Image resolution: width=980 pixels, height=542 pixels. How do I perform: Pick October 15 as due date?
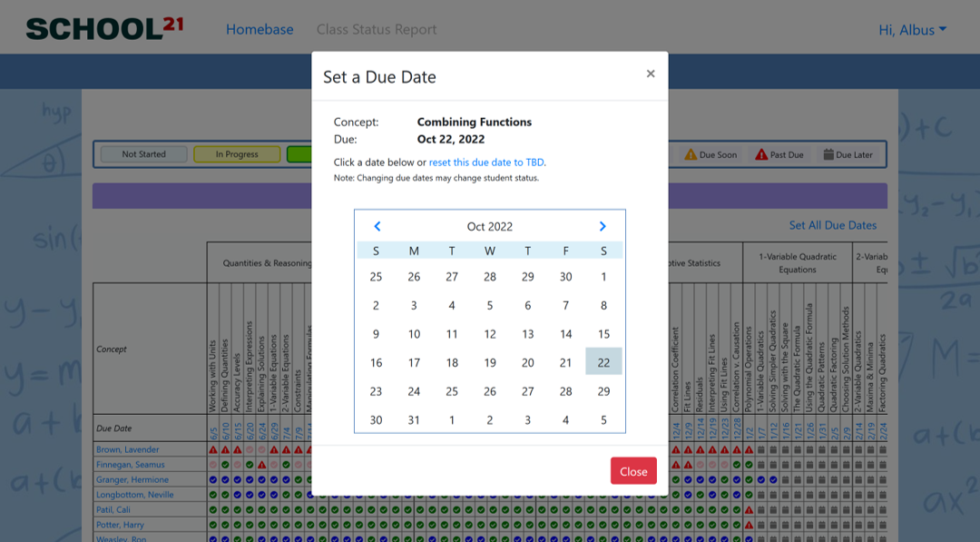[x=603, y=334]
